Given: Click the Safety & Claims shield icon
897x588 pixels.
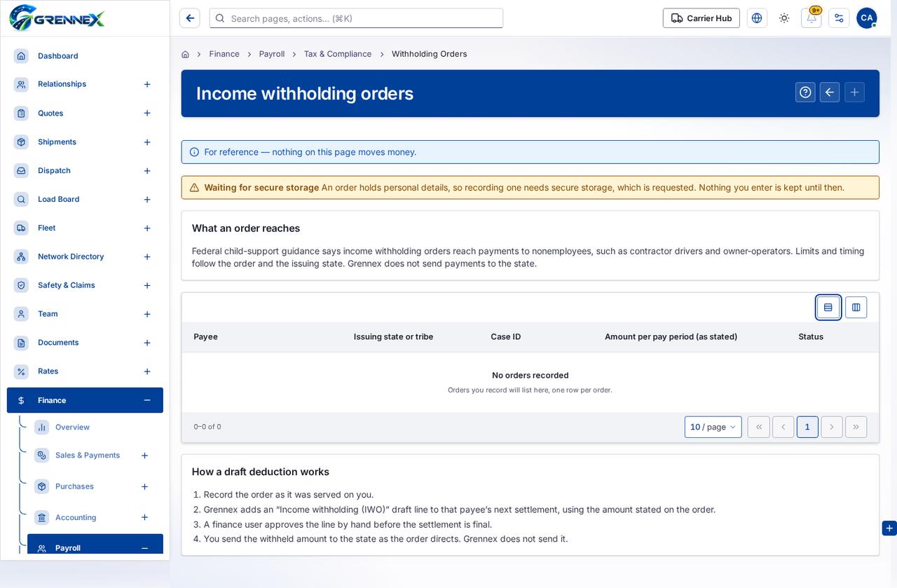Looking at the screenshot, I should click(x=22, y=285).
